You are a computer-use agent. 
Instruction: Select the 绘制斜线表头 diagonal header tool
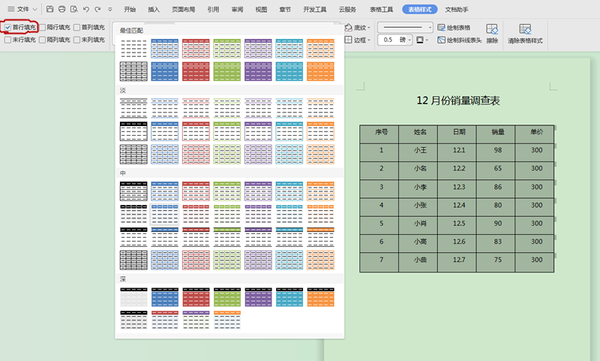(459, 40)
